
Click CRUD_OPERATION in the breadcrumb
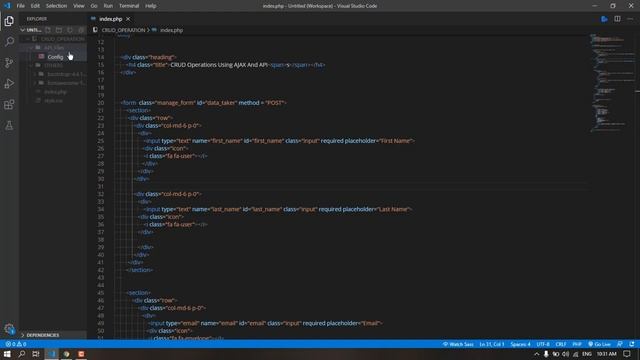point(123,30)
